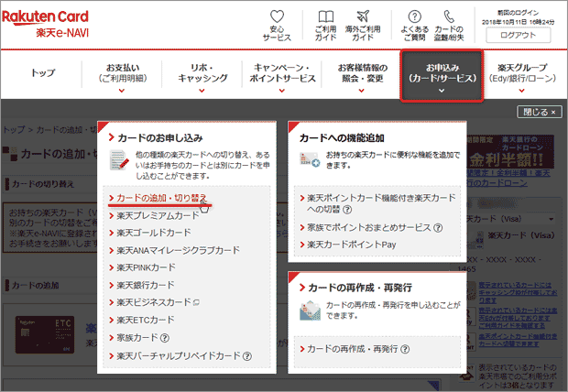The image size is (568, 392).
Task: Click the 金利半額 card loan banner
Action: point(510,151)
